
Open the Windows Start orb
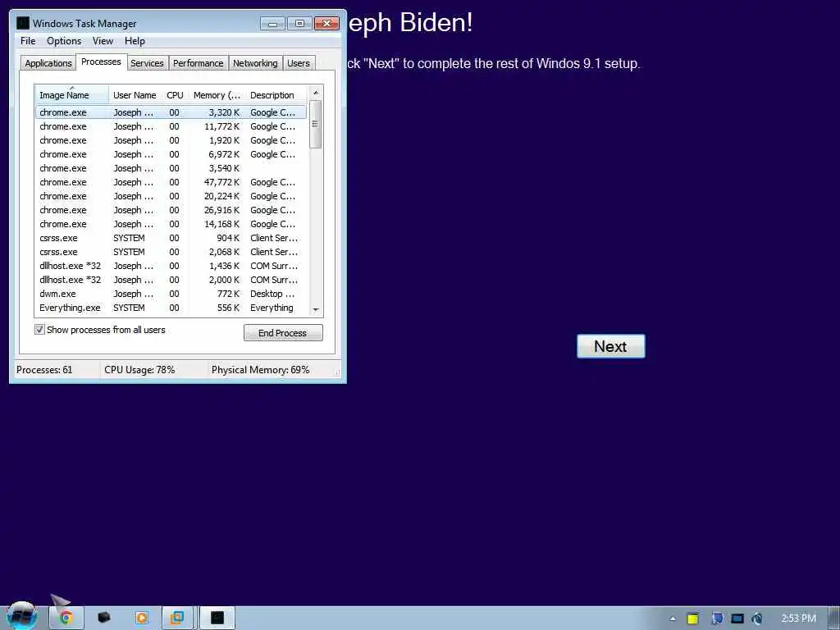pos(22,616)
